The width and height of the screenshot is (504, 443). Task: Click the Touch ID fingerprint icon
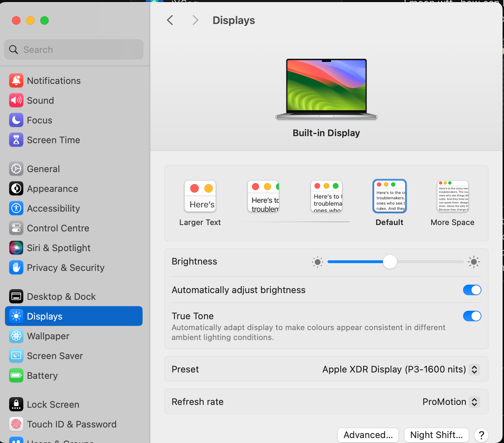pyautogui.click(x=16, y=424)
